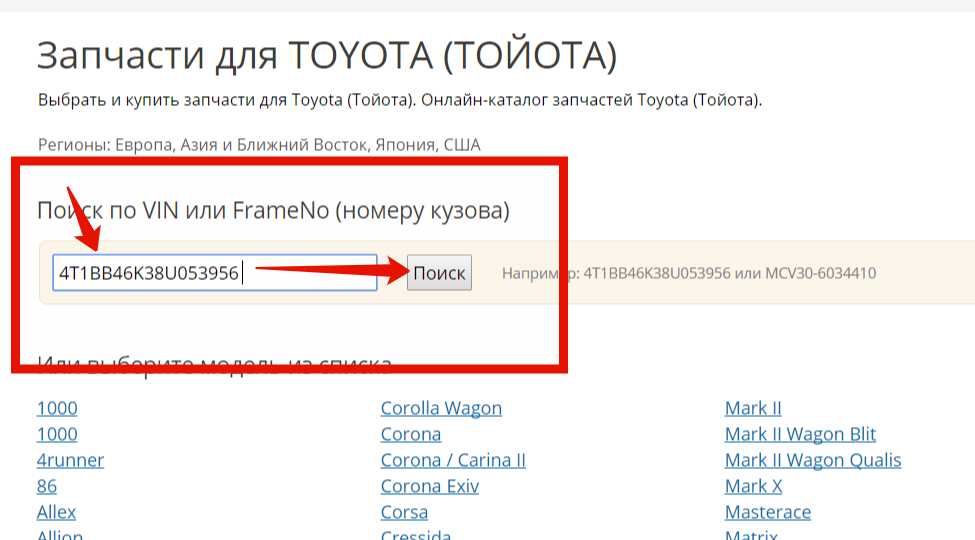The height and width of the screenshot is (540, 975).
Task: Select the Corsa model link
Action: [x=404, y=512]
